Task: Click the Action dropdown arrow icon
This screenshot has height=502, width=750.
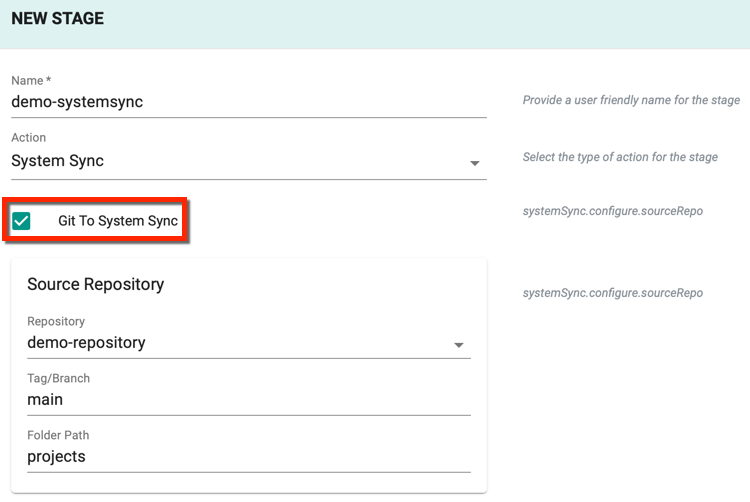Action: tap(474, 163)
